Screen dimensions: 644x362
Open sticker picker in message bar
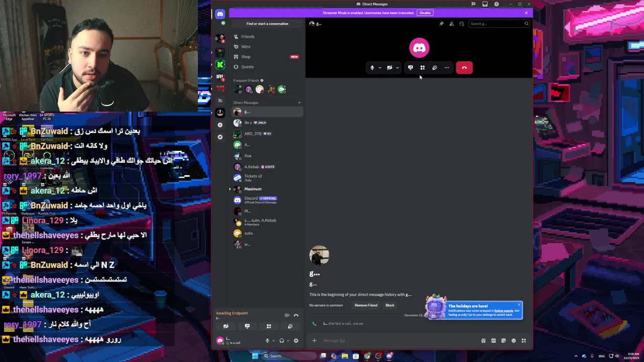[504, 341]
